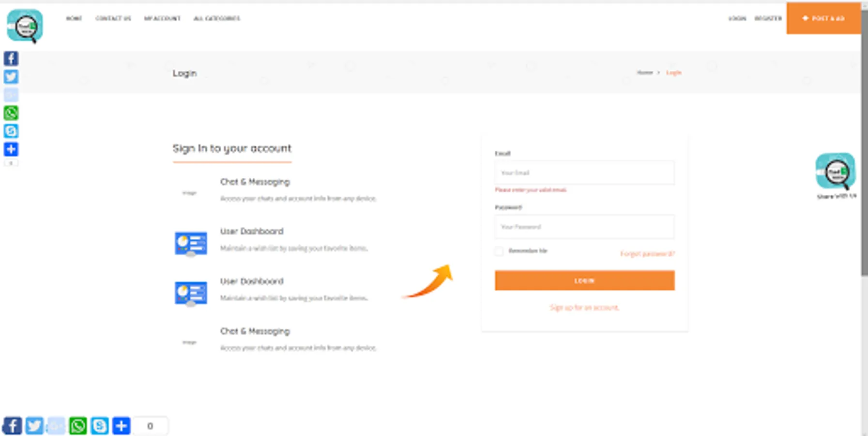Toggle the Remember Me checkbox
This screenshot has height=436, width=868.
click(x=499, y=251)
